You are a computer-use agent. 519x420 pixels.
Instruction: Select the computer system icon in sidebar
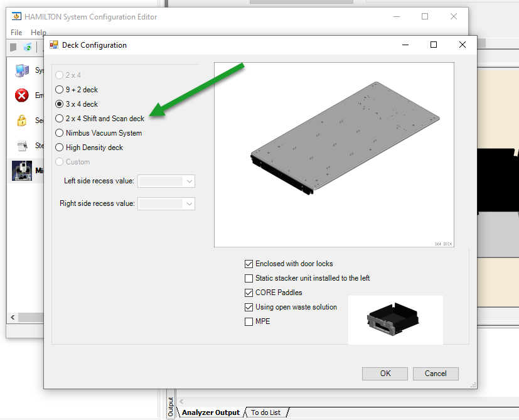coord(22,70)
